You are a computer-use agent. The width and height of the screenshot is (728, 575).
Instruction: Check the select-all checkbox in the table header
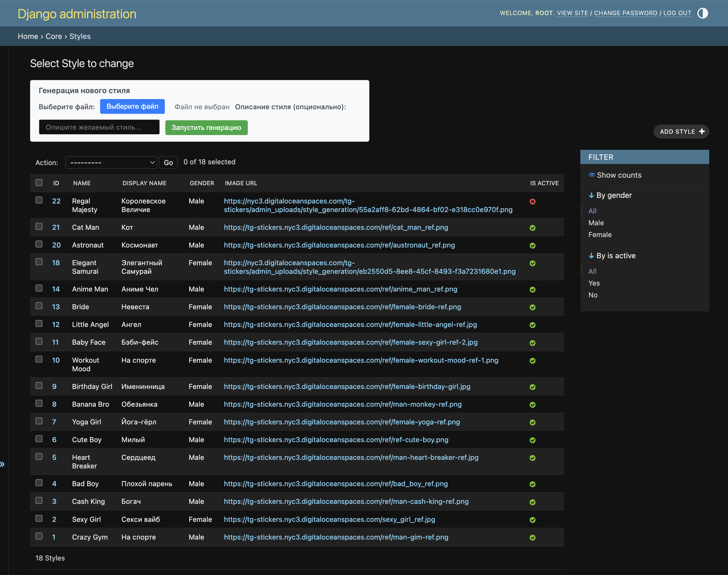click(39, 183)
